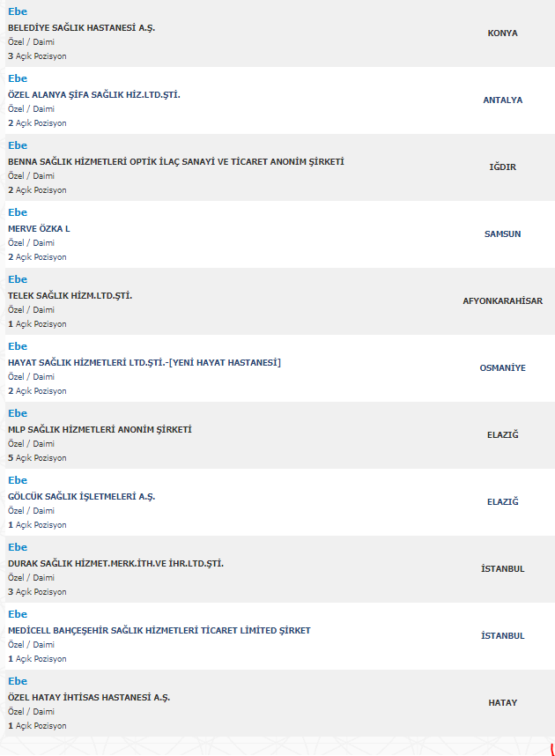Click the AFYONKARAHİSAR city text

[502, 301]
